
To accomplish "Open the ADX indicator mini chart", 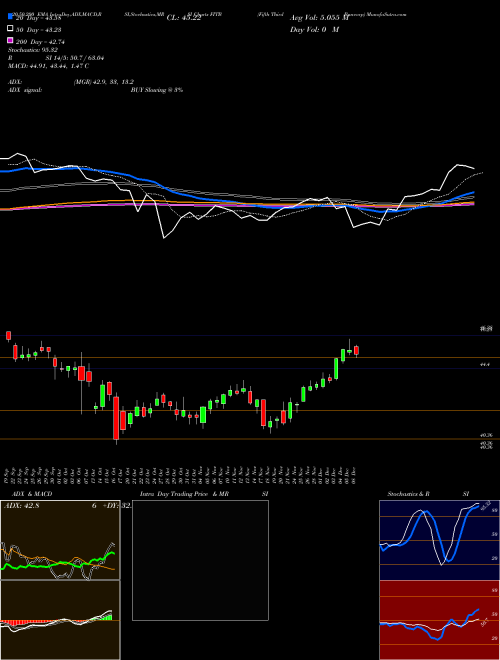I will point(60,540).
